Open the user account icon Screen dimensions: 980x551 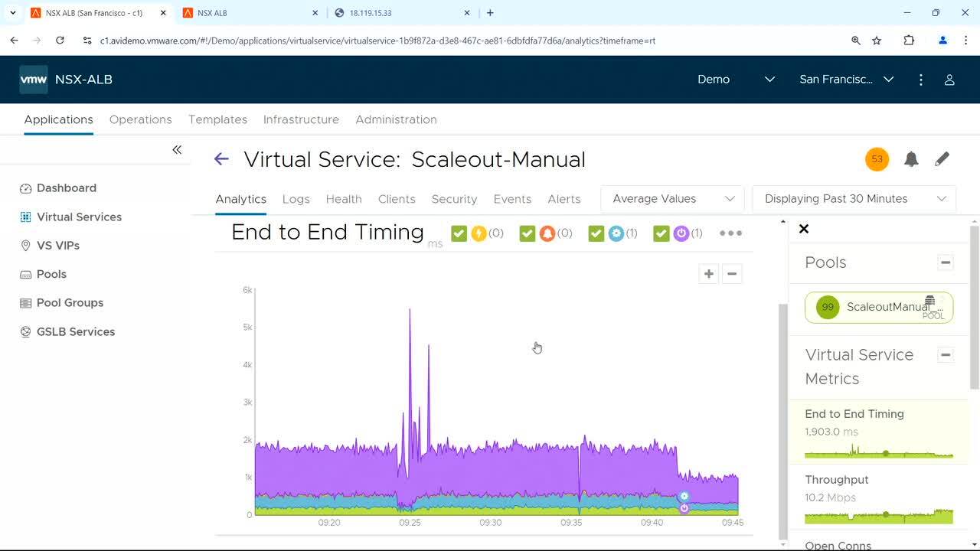point(949,80)
